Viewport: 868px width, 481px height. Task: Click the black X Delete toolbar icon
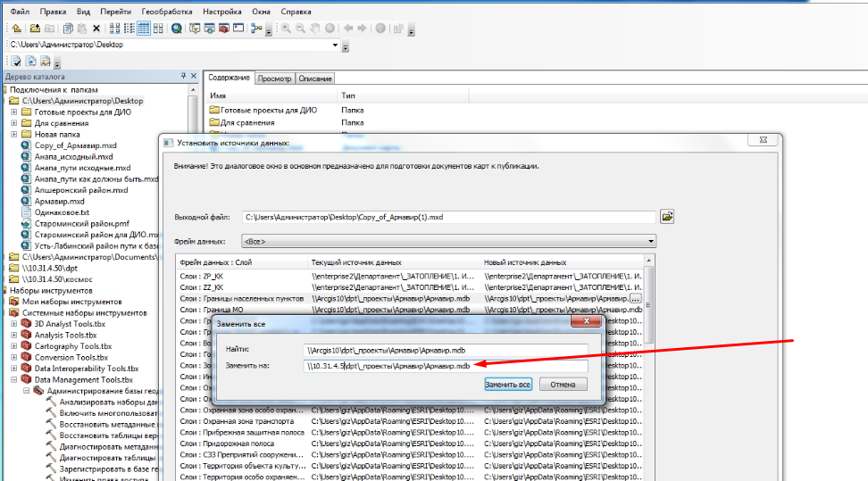[96, 29]
